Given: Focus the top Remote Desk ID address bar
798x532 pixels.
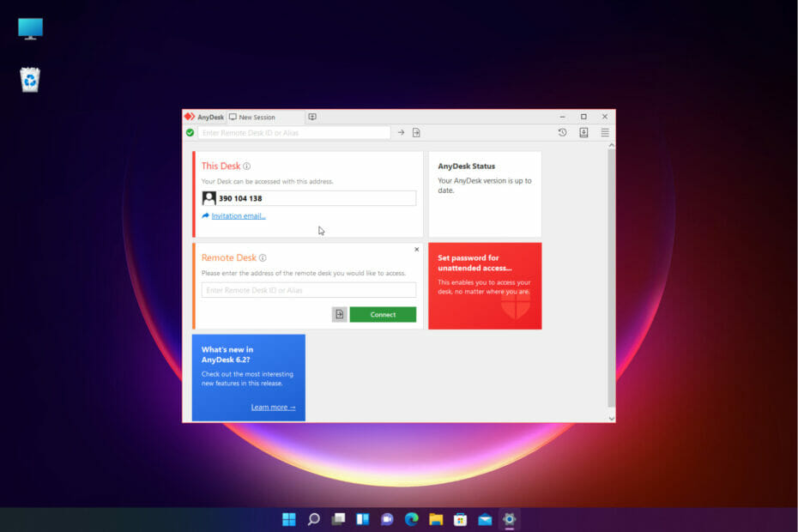Looking at the screenshot, I should click(x=294, y=133).
